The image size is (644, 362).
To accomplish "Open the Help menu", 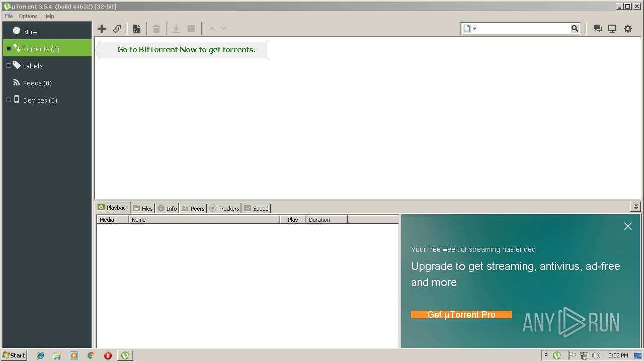I will (48, 16).
